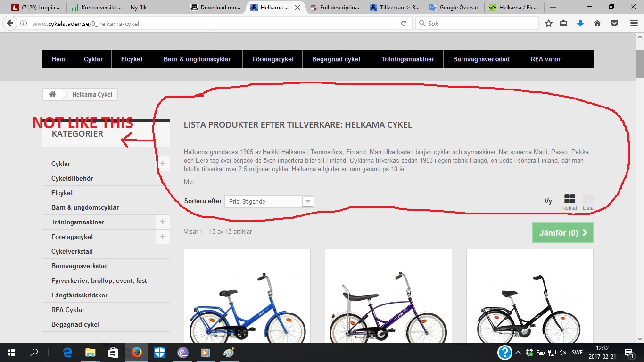
Task: Click the Jämför (0) button
Action: [563, 233]
